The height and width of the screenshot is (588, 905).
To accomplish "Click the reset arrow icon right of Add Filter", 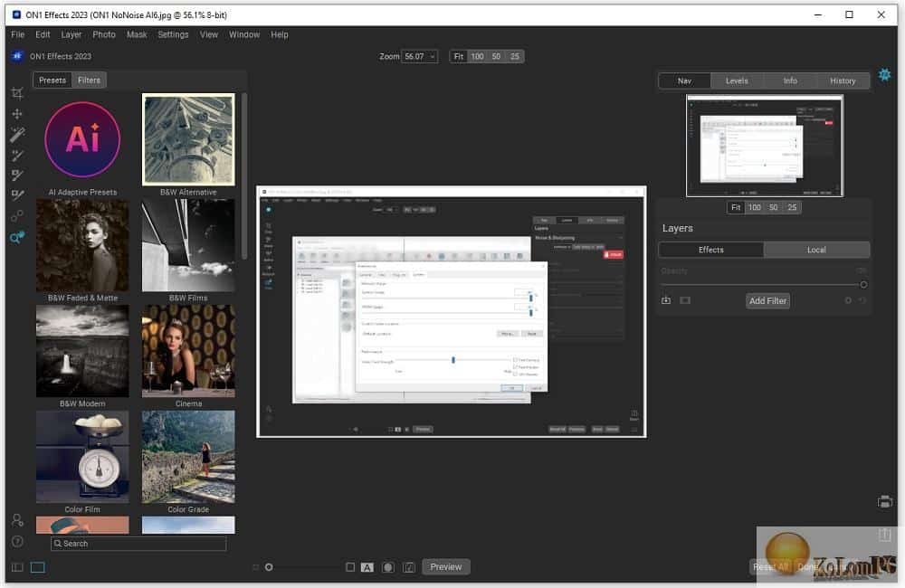I will point(862,300).
